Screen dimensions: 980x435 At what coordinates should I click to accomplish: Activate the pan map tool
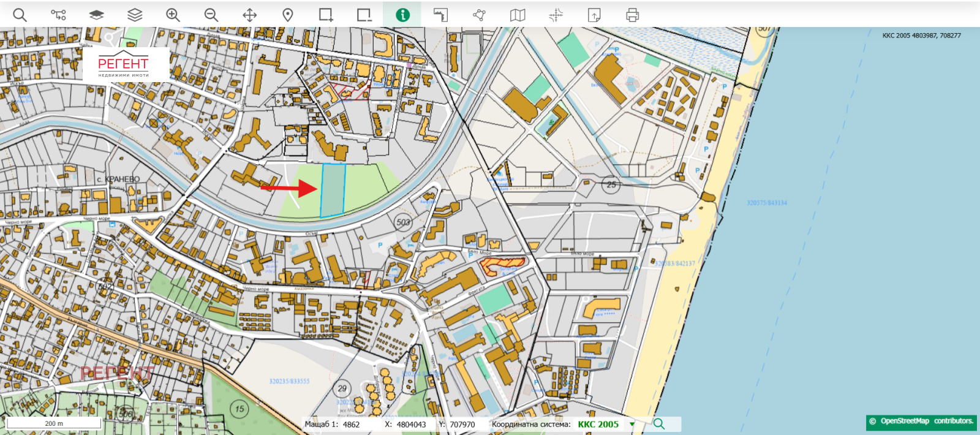[x=249, y=15]
